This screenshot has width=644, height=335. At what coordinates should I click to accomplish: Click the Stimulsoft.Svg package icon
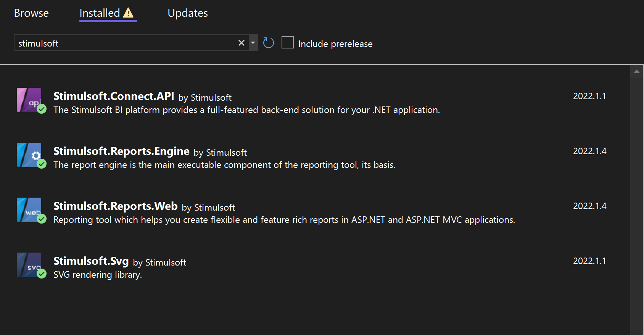tap(29, 265)
